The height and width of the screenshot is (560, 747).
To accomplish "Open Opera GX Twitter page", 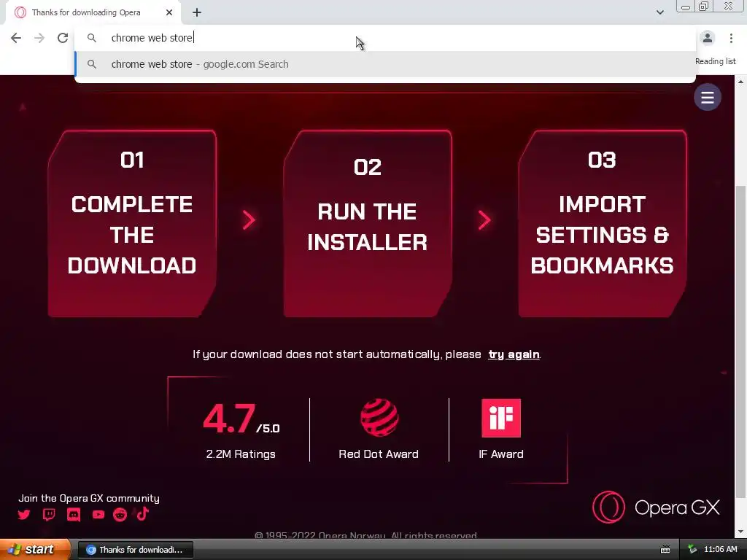I will point(24,514).
